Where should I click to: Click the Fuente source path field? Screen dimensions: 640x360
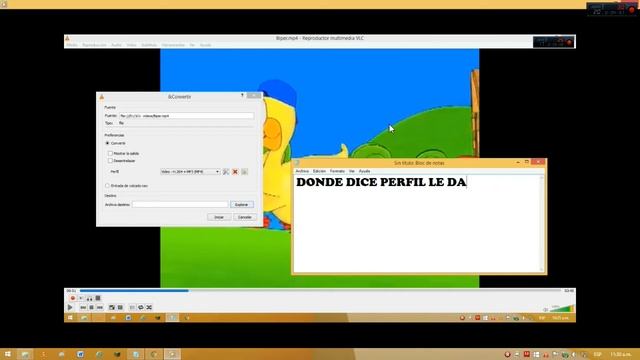click(186, 116)
